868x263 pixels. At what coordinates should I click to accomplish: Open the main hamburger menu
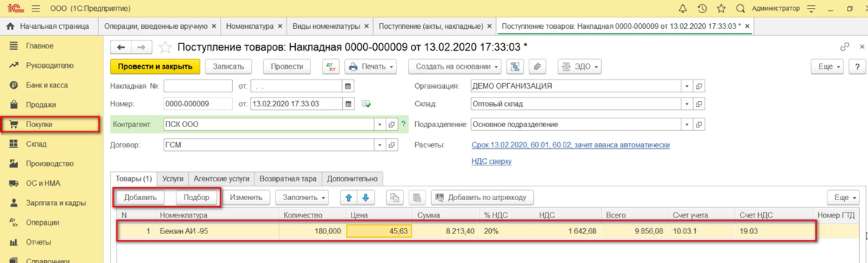tap(36, 8)
